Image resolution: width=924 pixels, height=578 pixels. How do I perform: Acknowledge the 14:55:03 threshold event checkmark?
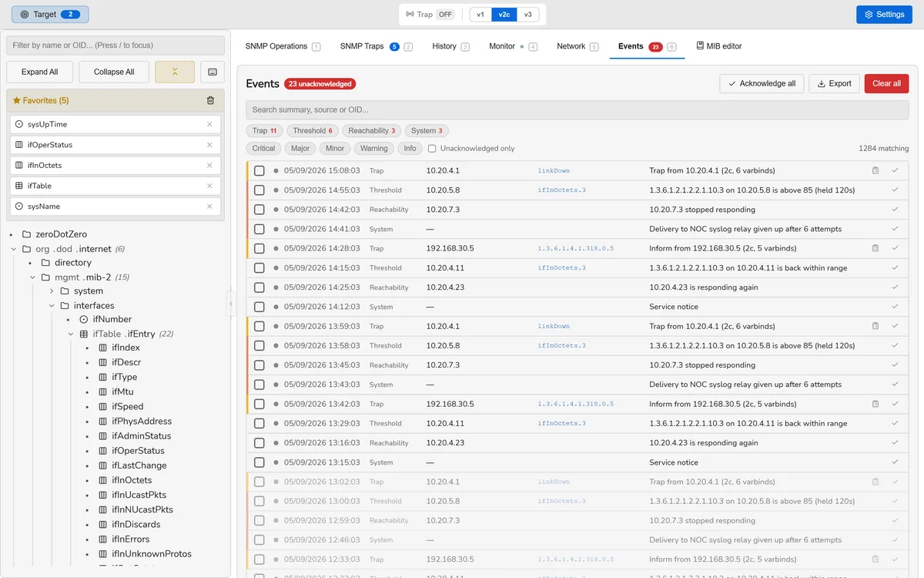pyautogui.click(x=895, y=190)
